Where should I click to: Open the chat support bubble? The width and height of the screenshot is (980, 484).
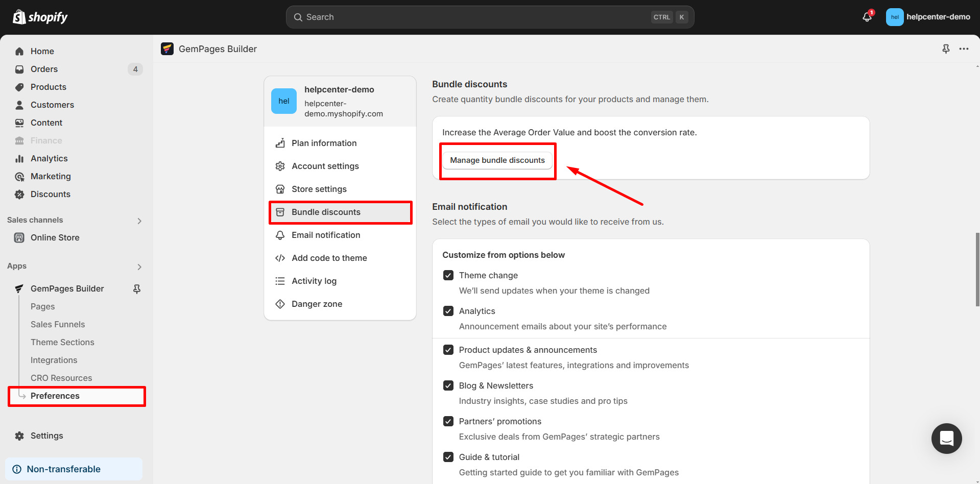click(x=946, y=438)
